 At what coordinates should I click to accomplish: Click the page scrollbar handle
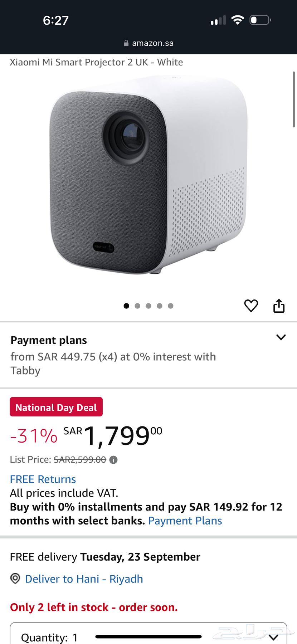(x=294, y=99)
